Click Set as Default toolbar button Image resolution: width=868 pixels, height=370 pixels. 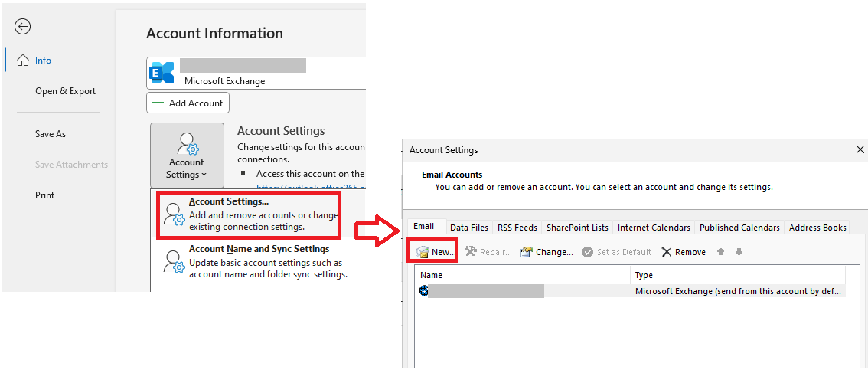tap(617, 252)
